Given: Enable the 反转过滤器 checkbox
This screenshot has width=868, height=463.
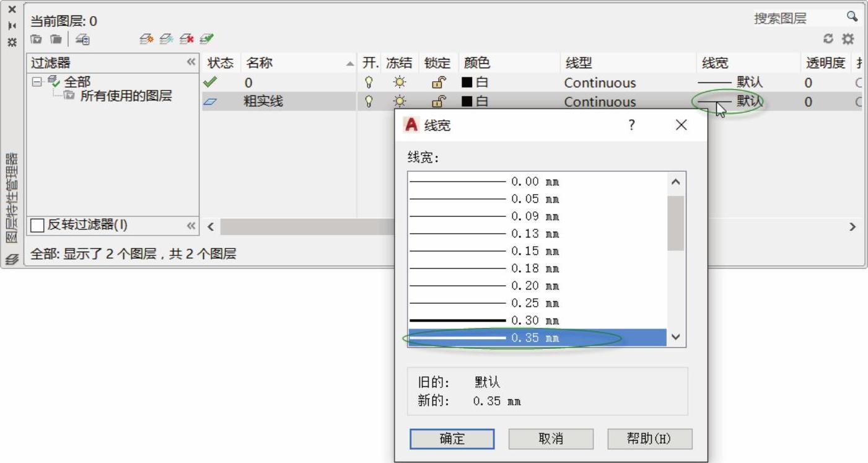Looking at the screenshot, I should pyautogui.click(x=38, y=226).
